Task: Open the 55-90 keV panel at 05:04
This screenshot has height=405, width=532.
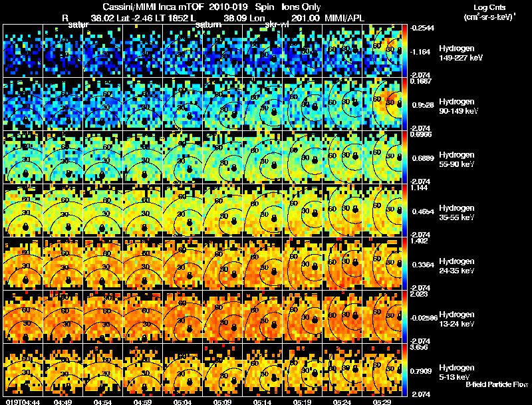Action: [x=182, y=158]
